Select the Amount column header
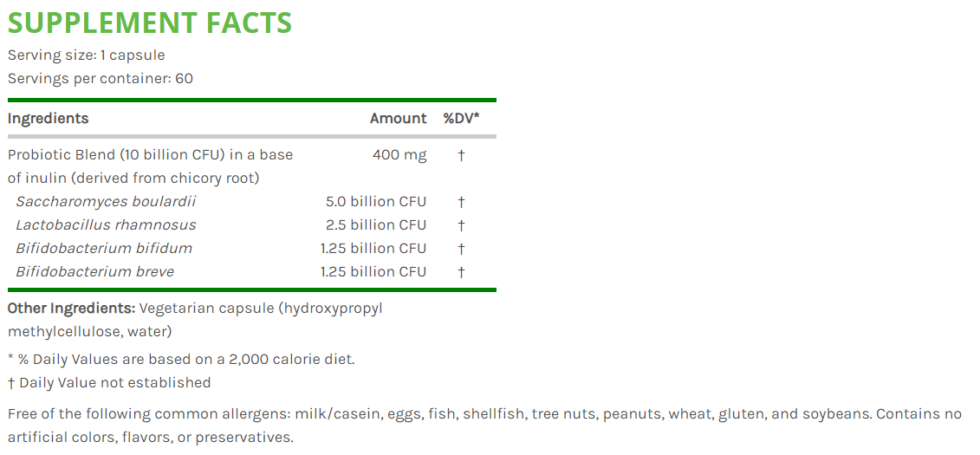This screenshot has height=455, width=980. (398, 119)
